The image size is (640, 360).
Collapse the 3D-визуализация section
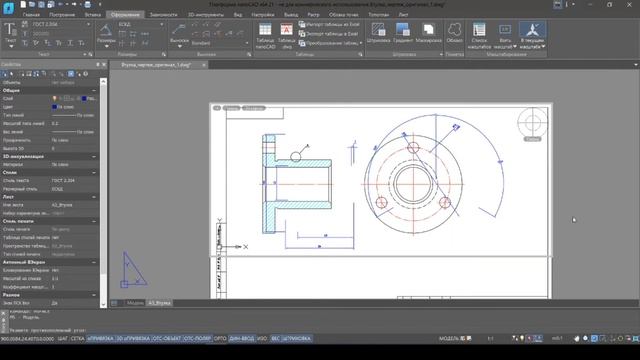pyautogui.click(x=94, y=156)
